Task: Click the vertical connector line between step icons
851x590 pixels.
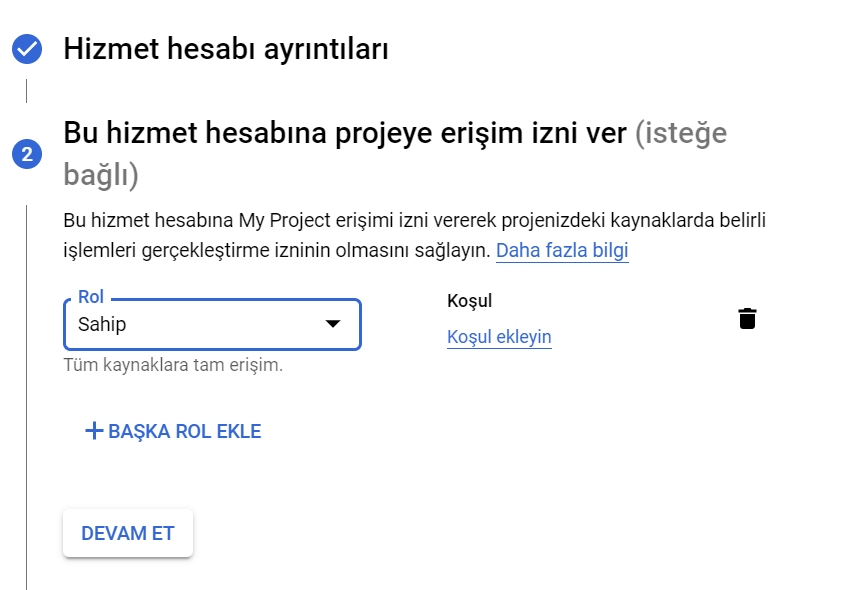Action: pos(26,91)
